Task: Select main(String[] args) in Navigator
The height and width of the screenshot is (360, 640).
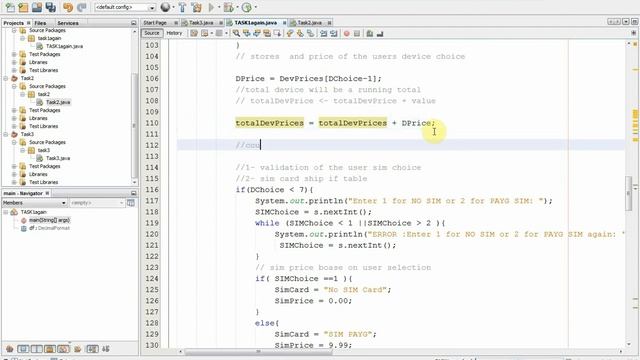Action: click(x=49, y=220)
